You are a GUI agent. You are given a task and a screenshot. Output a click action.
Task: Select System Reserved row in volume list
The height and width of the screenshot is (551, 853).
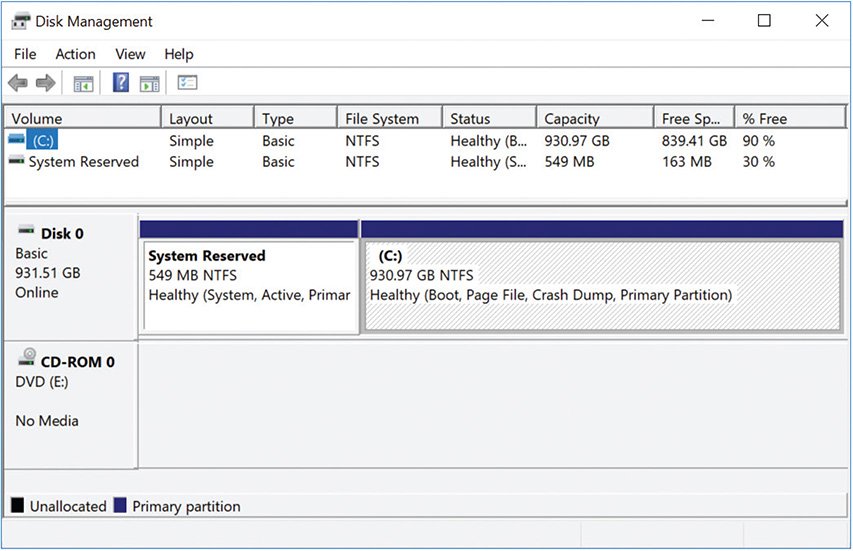[83, 161]
